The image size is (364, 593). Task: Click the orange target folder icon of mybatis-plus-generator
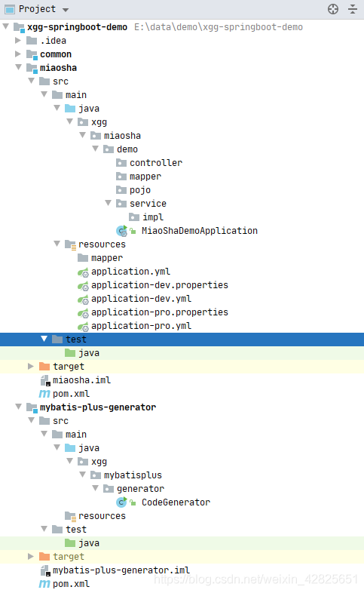[x=44, y=556]
